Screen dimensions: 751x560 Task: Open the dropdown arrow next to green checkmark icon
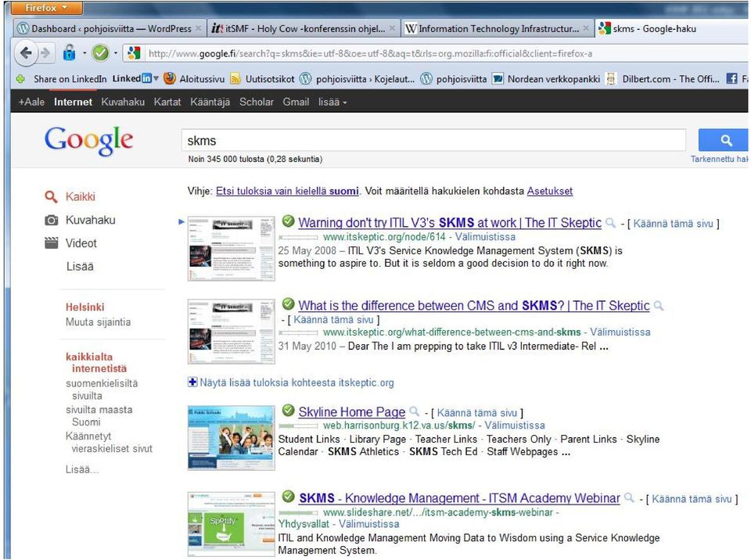click(x=116, y=53)
